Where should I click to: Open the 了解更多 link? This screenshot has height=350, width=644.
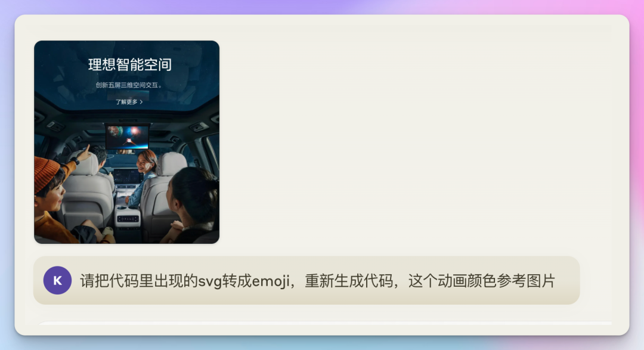129,102
